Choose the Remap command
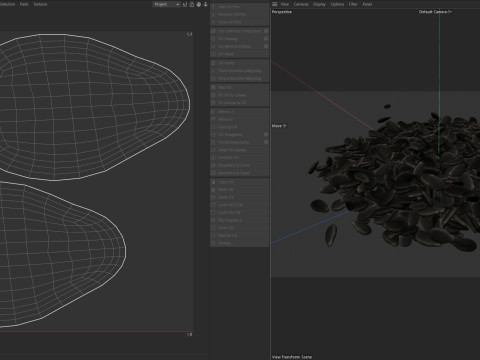 [x=240, y=243]
